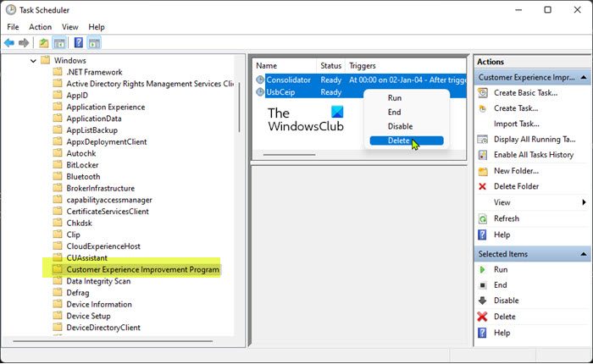Select the Data Integrity Scan folder
Screen dimensions: 593x364
[98, 281]
